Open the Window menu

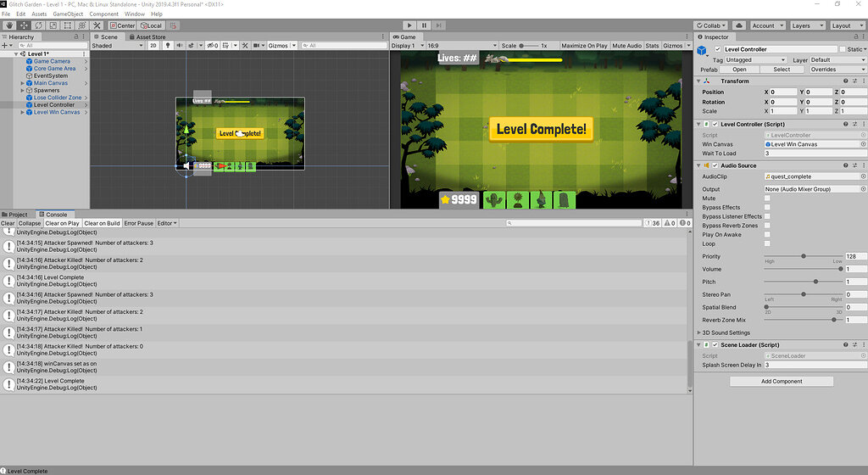(x=135, y=14)
